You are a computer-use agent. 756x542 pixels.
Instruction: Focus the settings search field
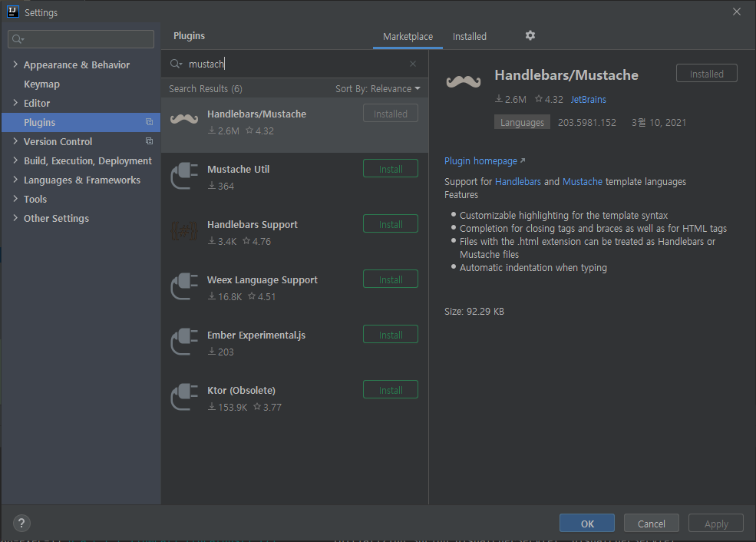pyautogui.click(x=81, y=39)
